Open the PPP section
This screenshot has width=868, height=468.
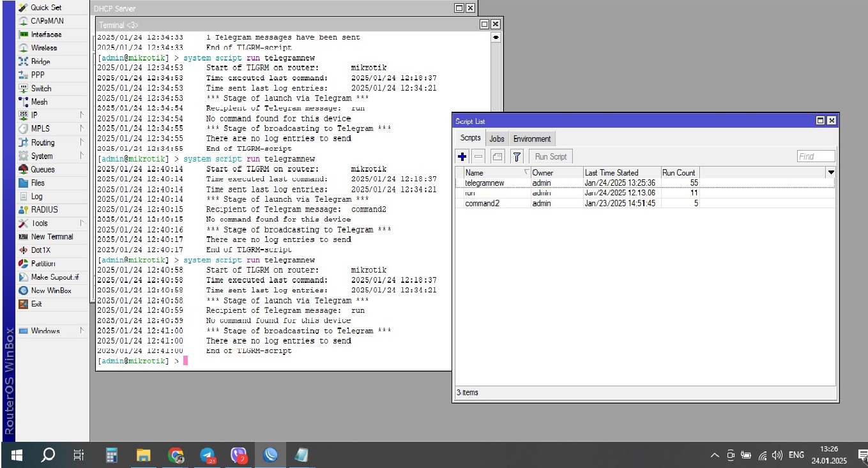pyautogui.click(x=38, y=75)
